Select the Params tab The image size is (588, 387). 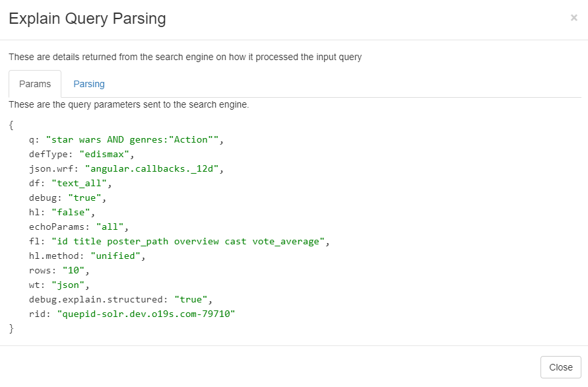(35, 84)
